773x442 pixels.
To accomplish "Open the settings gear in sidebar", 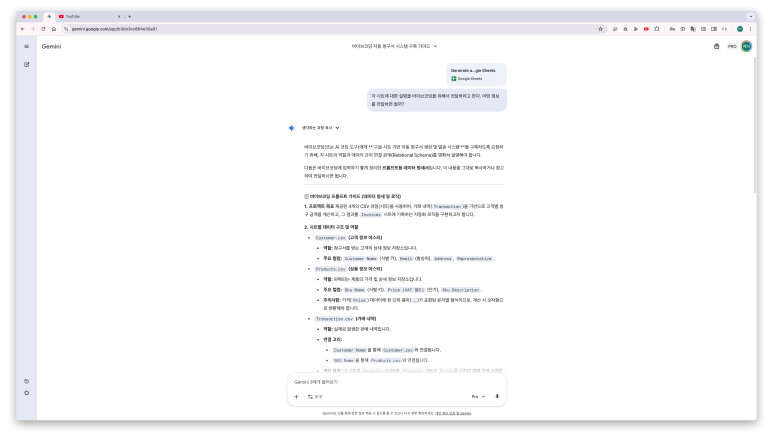I will click(26, 393).
